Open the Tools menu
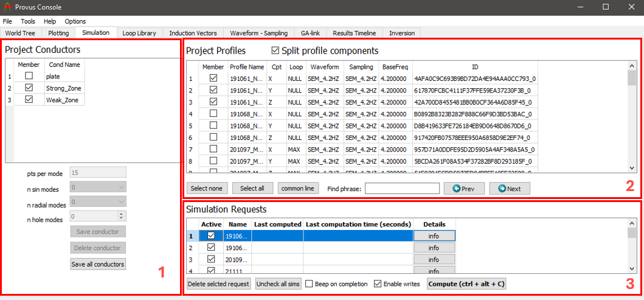Image resolution: width=644 pixels, height=300 pixels. pyautogui.click(x=28, y=21)
